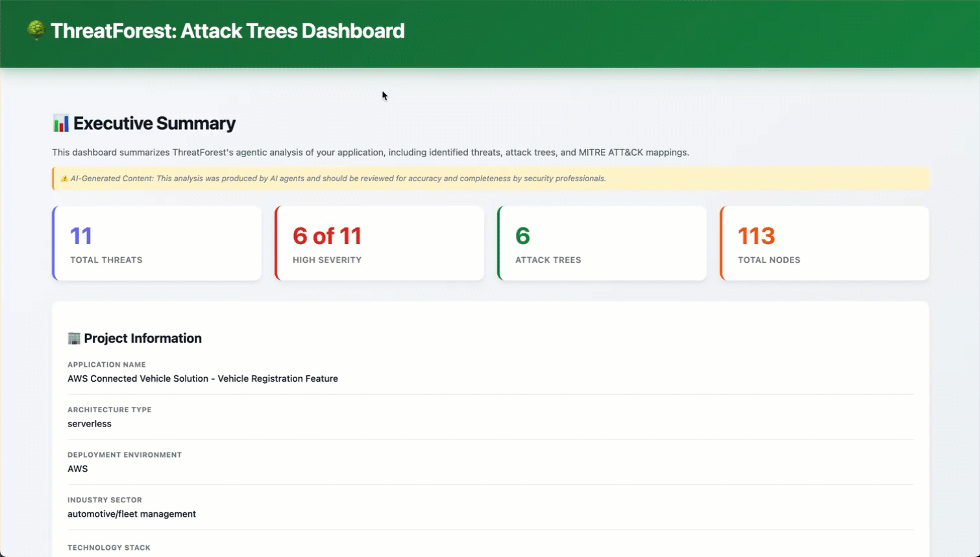The height and width of the screenshot is (557, 980).
Task: Select the High Severity stat card
Action: [x=379, y=243]
